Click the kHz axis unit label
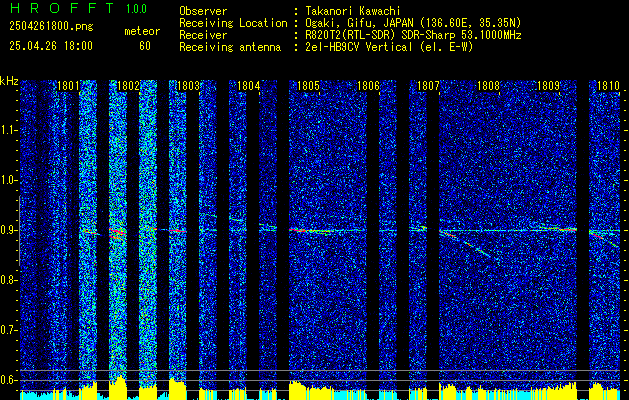Viewport: 629px width, 400px height. coord(9,81)
